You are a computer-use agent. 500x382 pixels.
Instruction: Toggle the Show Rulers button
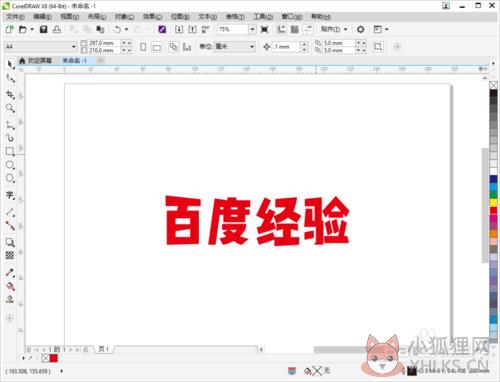[282, 29]
